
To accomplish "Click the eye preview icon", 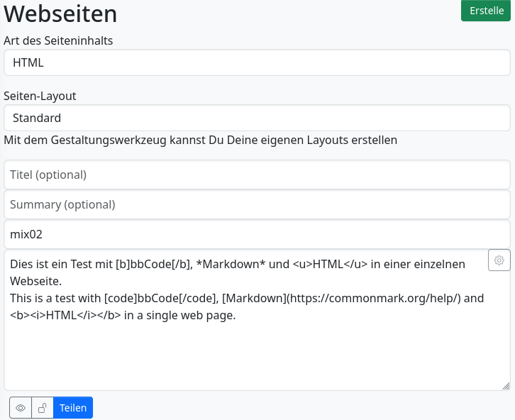I will (x=21, y=408).
